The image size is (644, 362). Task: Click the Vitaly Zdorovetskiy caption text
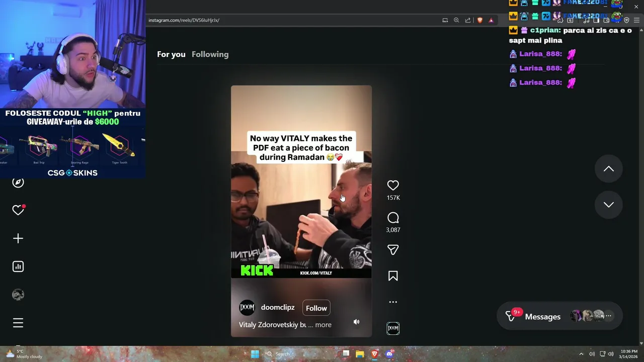pos(272,325)
